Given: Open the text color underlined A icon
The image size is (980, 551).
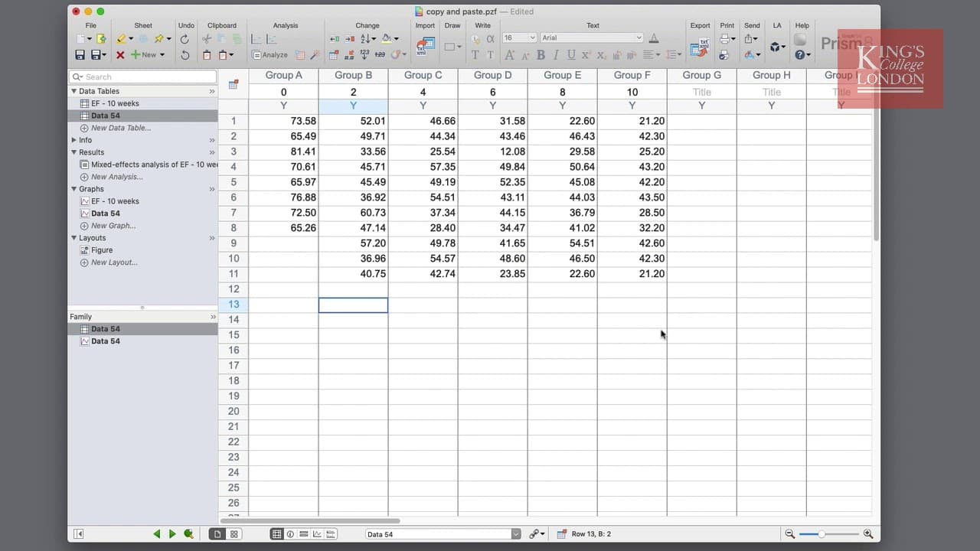Looking at the screenshot, I should pos(653,38).
